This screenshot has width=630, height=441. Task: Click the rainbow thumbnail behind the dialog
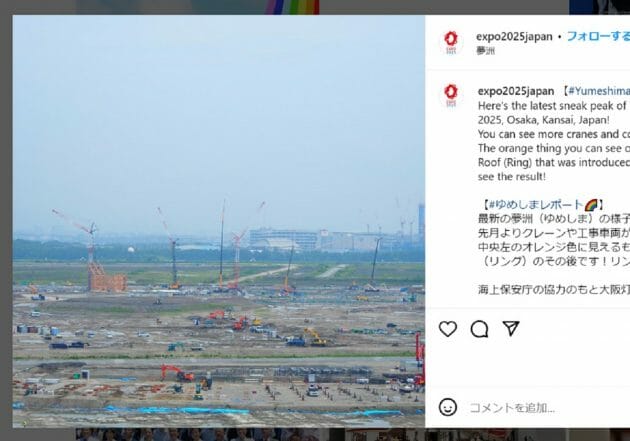pos(291,7)
